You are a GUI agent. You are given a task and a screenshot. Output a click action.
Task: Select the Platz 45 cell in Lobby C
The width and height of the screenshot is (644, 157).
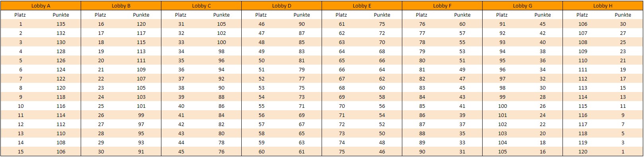coord(181,151)
